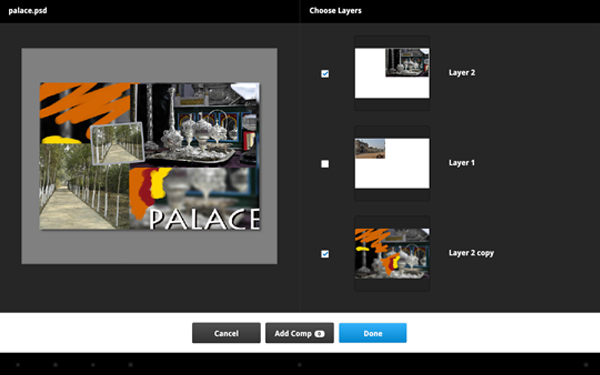Viewport: 600px width, 375px height.
Task: Select the Layer 2 thumbnail
Action: point(392,73)
